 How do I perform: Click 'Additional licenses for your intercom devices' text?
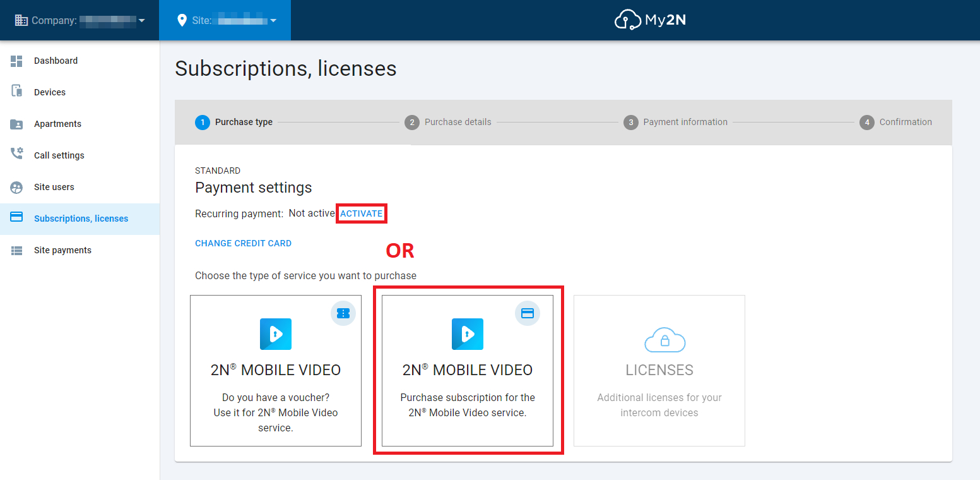click(659, 405)
